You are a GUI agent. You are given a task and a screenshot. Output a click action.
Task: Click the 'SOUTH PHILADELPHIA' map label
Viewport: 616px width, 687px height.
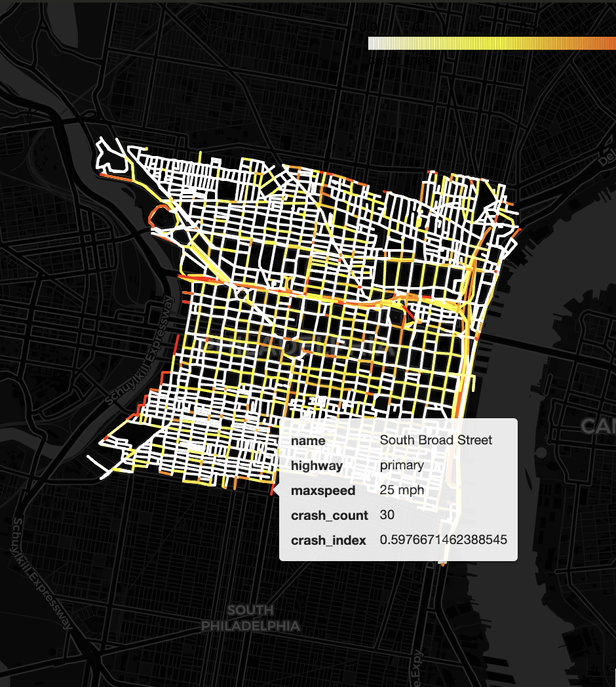(250, 618)
